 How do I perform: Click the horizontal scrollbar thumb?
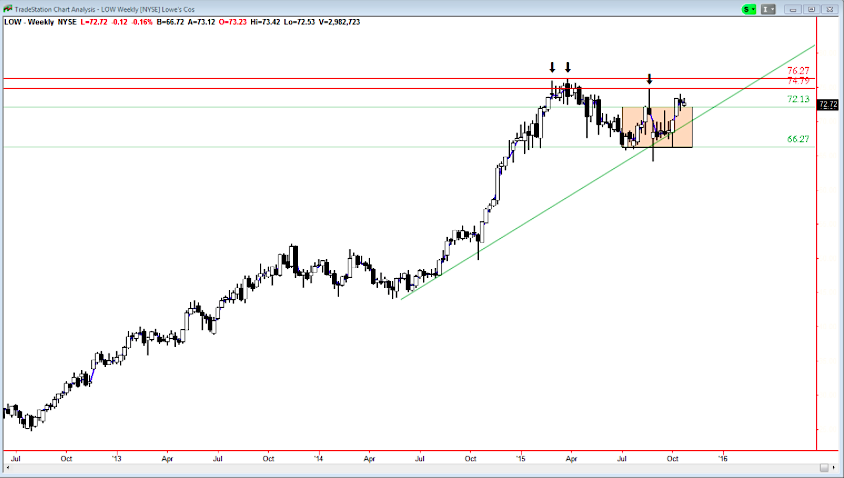(x=824, y=468)
